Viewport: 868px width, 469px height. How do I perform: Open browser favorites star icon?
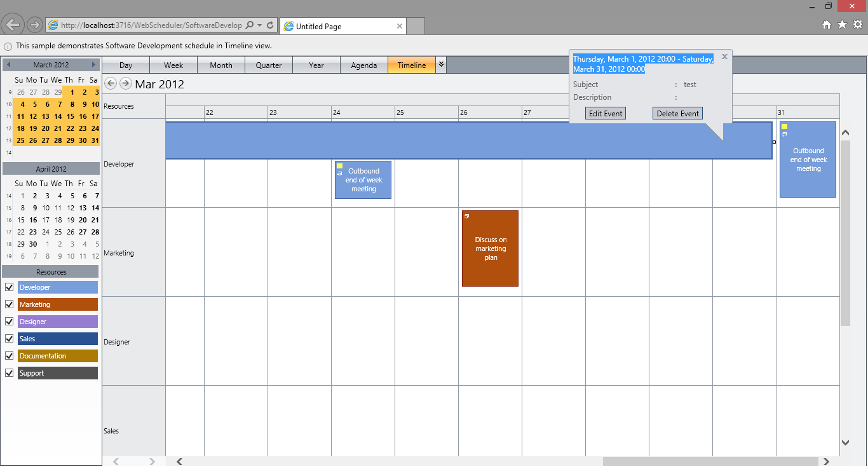842,25
